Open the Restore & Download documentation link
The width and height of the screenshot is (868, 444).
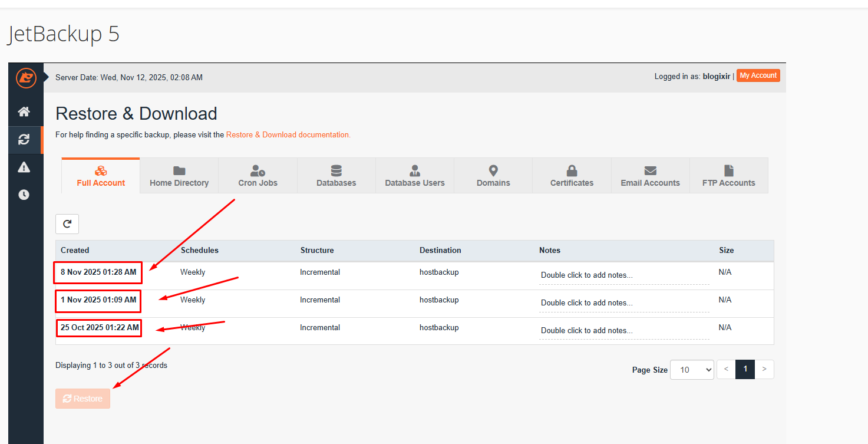pos(288,135)
